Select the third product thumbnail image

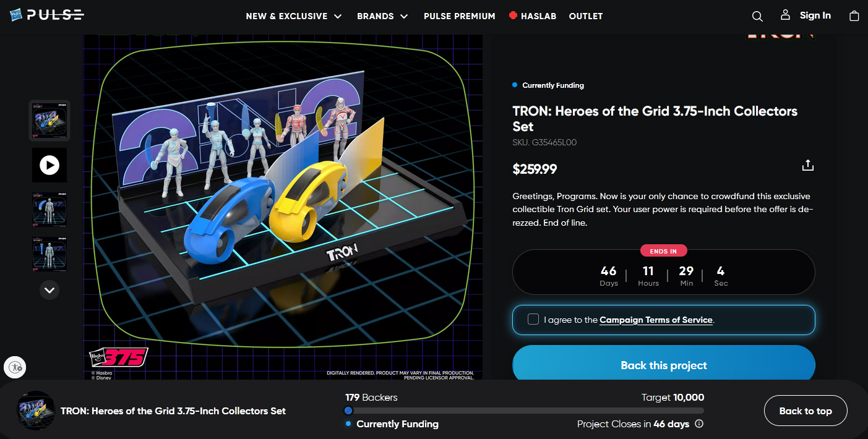click(x=49, y=210)
